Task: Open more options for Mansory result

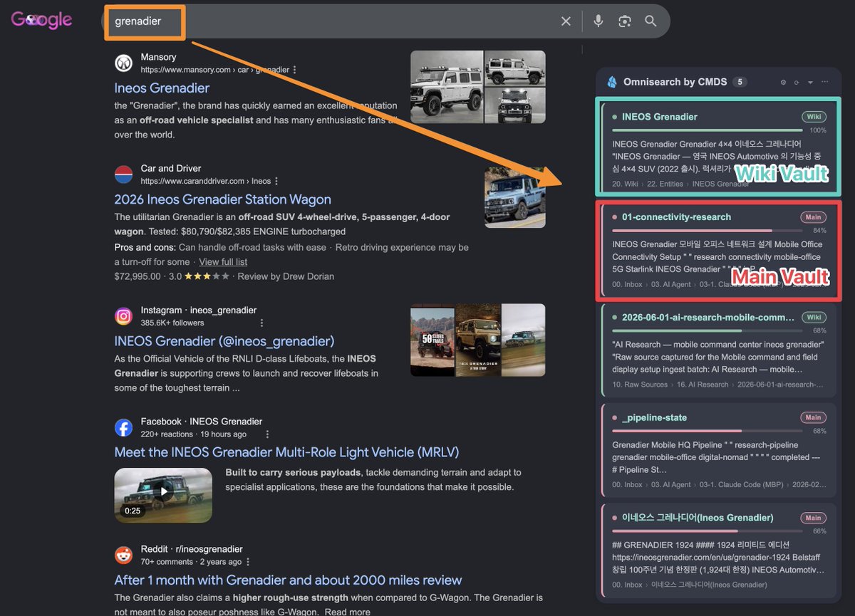Action: tap(295, 70)
